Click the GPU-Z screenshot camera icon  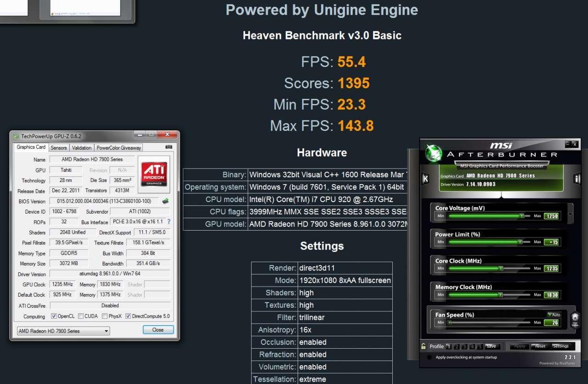[169, 147]
